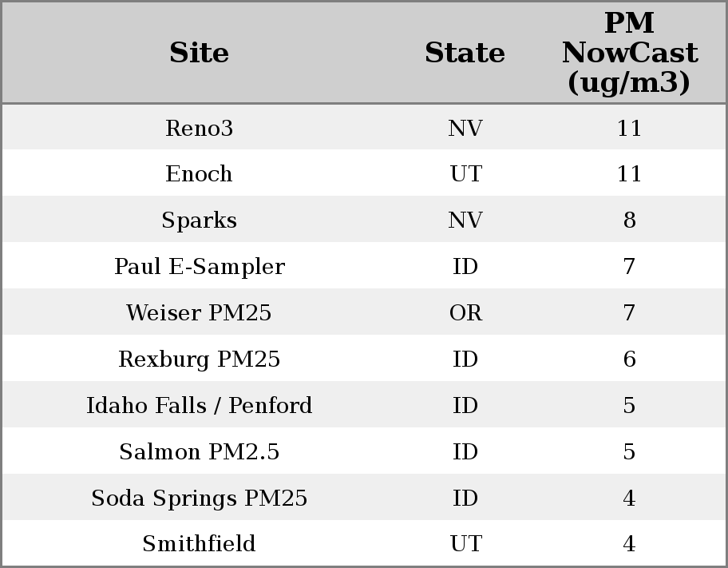Click the NowCast value 6 for Rexburg

pyautogui.click(x=629, y=359)
